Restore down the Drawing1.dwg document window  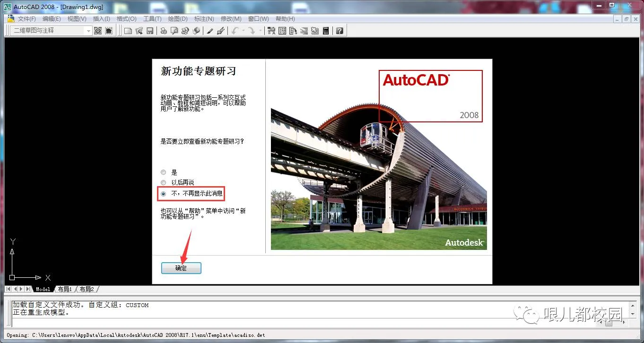click(626, 19)
